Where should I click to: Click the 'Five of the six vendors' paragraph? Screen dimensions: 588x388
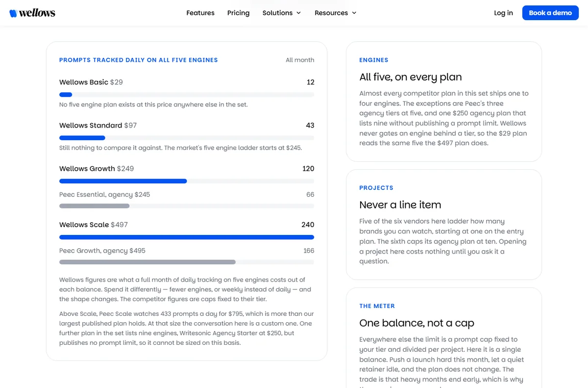coord(443,241)
